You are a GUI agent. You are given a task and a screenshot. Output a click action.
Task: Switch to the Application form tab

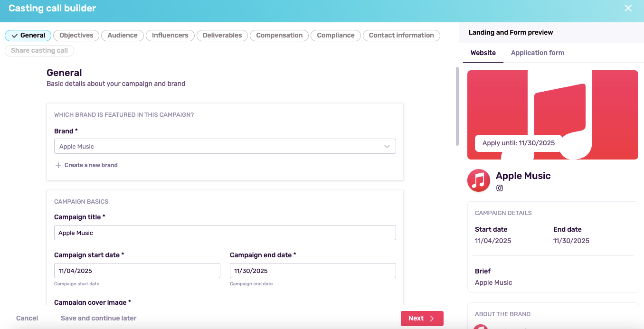tap(537, 53)
